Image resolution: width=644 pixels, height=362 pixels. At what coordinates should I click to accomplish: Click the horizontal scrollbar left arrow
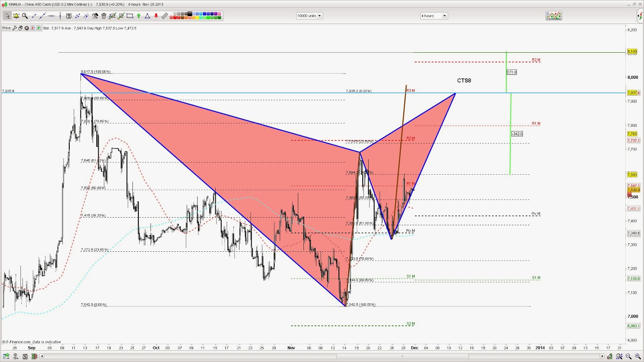42,356
